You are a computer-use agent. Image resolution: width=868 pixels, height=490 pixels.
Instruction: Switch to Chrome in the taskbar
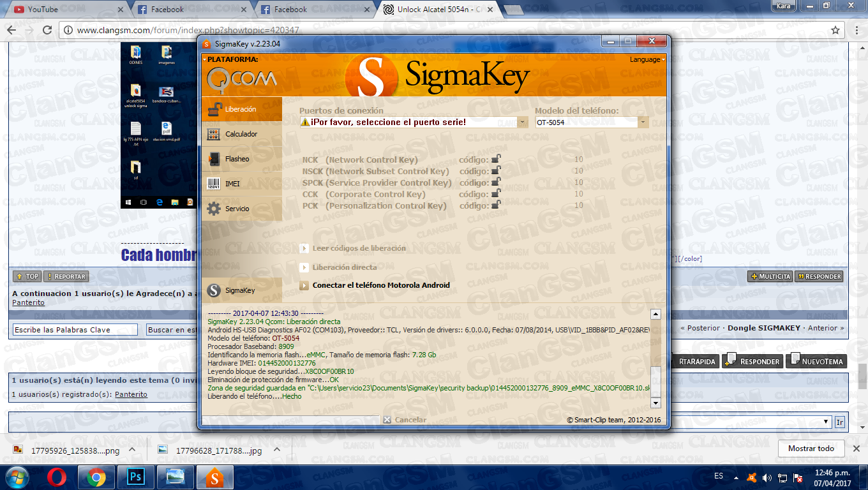(96, 477)
